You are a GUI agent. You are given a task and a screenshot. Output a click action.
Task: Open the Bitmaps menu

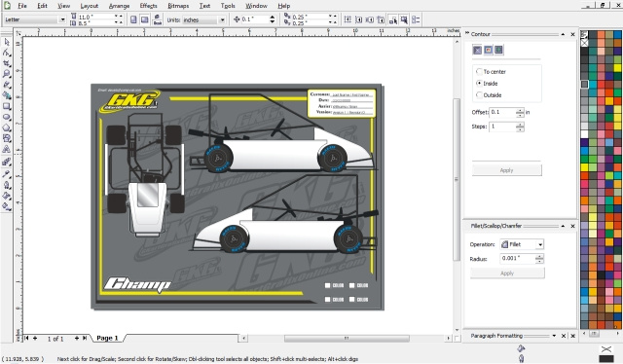pyautogui.click(x=178, y=6)
